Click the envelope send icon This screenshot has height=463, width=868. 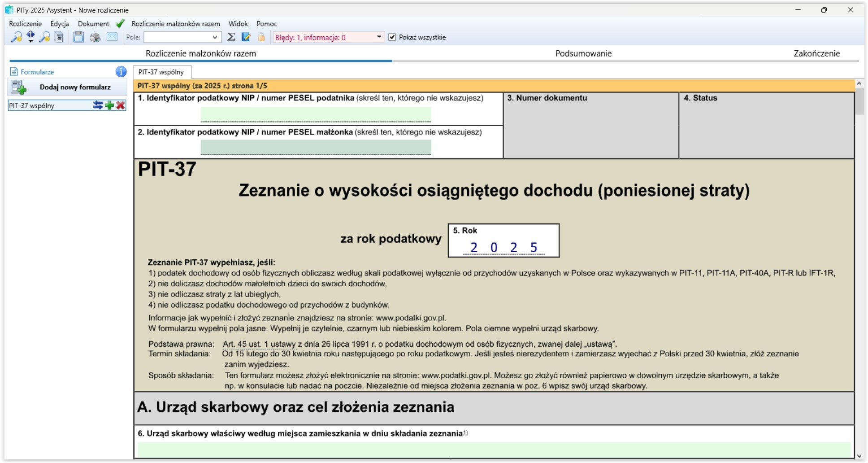coord(112,37)
